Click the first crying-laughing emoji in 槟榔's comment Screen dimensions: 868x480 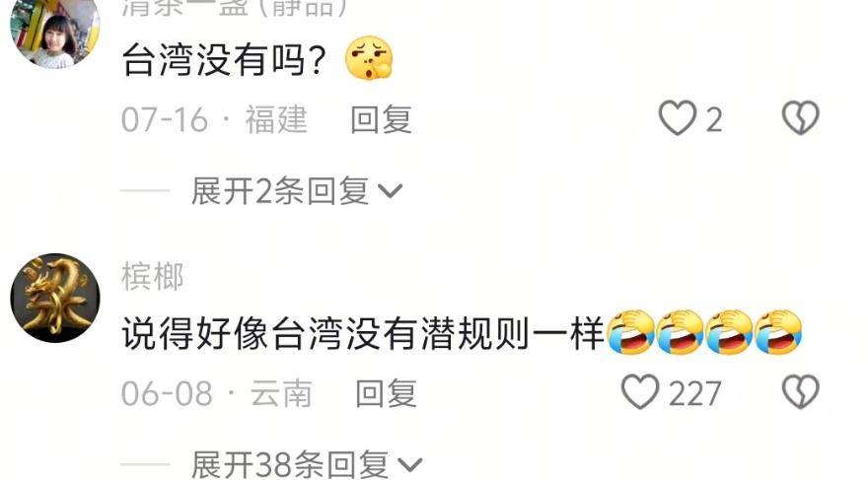point(631,332)
